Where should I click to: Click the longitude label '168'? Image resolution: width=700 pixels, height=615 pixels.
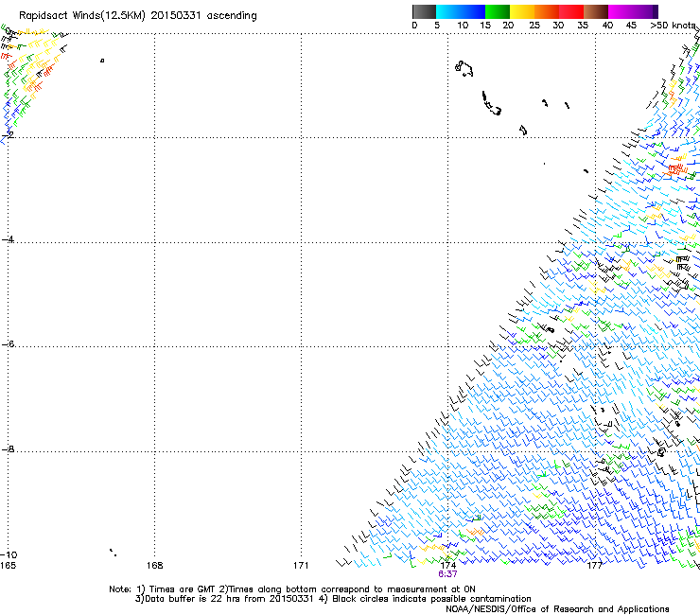point(154,566)
